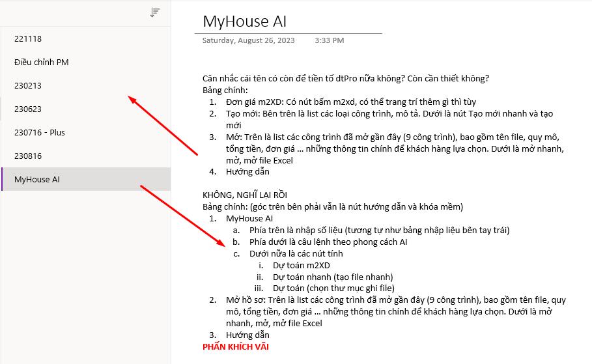Select the Điều chỉnh PM page

click(41, 63)
